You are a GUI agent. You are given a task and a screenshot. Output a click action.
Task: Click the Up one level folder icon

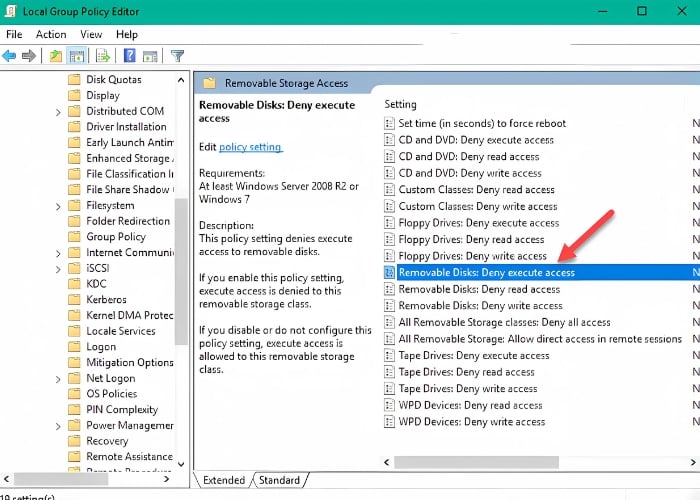coord(56,56)
